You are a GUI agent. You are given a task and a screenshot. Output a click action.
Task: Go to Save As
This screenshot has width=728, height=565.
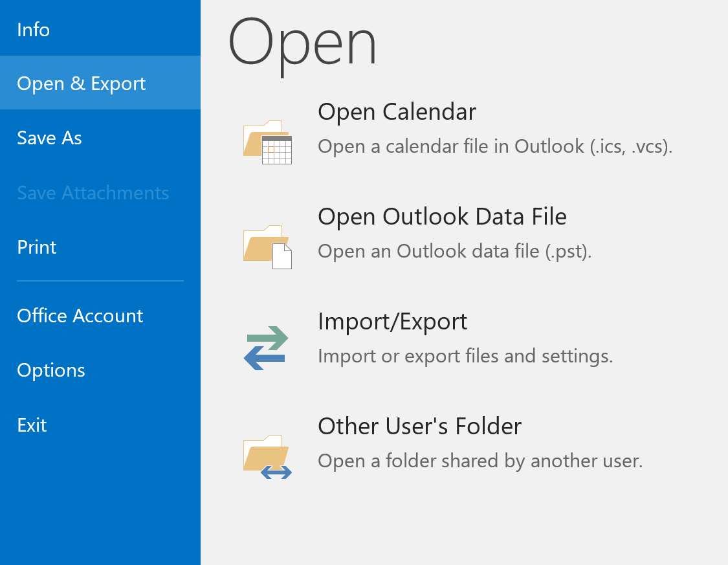[x=49, y=137]
